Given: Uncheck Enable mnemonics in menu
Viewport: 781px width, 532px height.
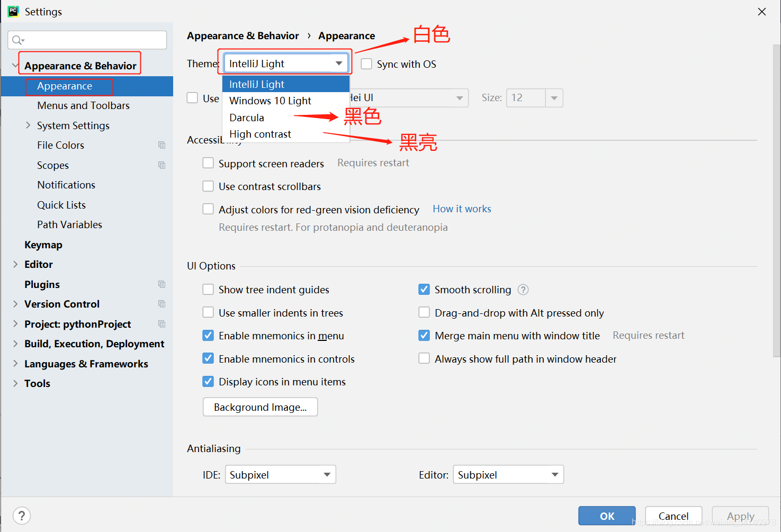Looking at the screenshot, I should pos(208,336).
